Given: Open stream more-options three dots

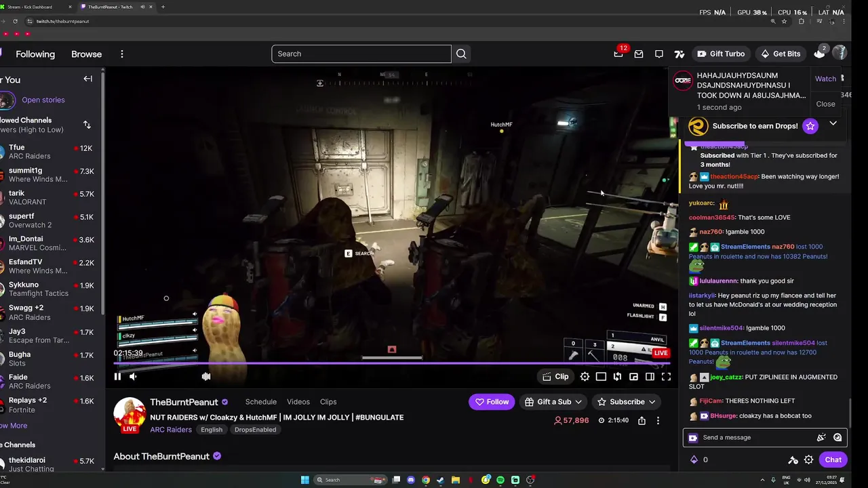Looking at the screenshot, I should [x=658, y=420].
